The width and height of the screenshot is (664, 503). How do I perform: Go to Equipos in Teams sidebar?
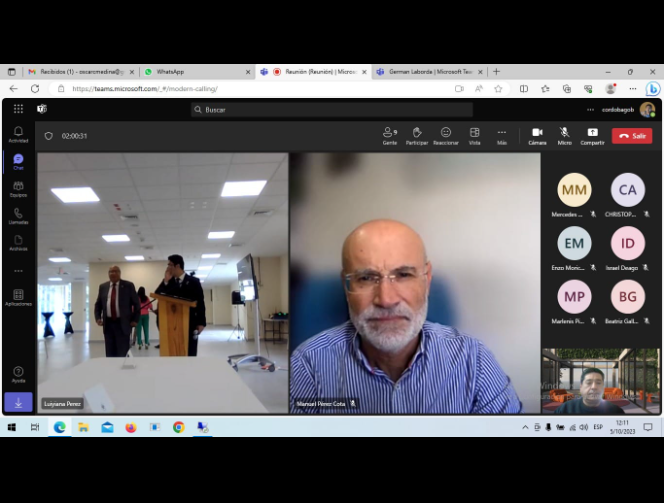pyautogui.click(x=18, y=188)
